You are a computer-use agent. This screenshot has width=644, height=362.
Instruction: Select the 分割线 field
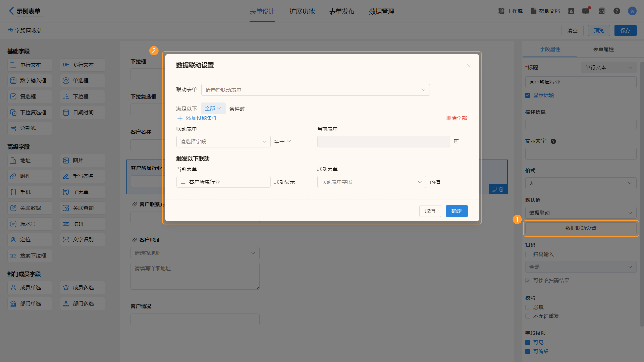(30, 128)
